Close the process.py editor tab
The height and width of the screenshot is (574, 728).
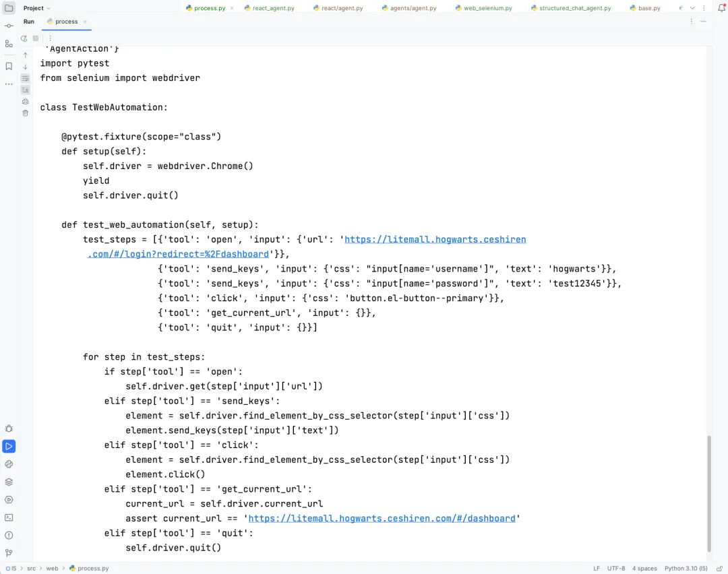232,8
